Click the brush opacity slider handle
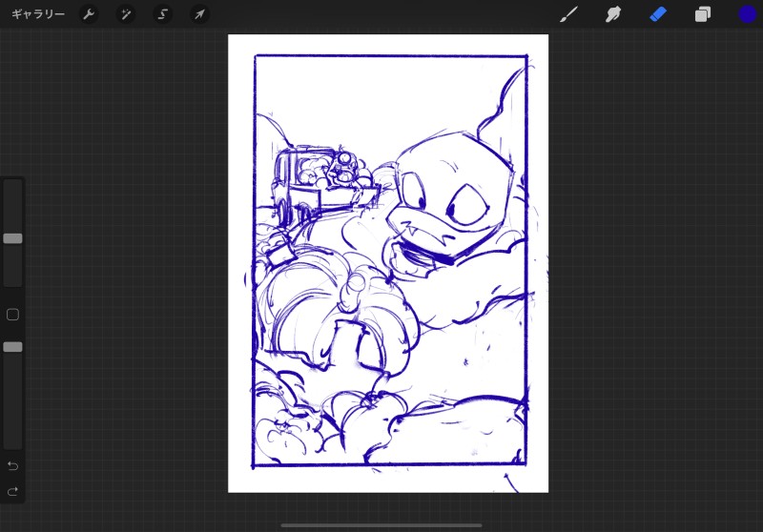The height and width of the screenshot is (532, 763). click(x=12, y=347)
